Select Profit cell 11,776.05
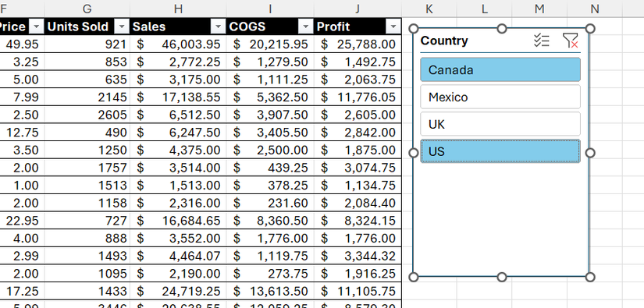 pyautogui.click(x=358, y=97)
